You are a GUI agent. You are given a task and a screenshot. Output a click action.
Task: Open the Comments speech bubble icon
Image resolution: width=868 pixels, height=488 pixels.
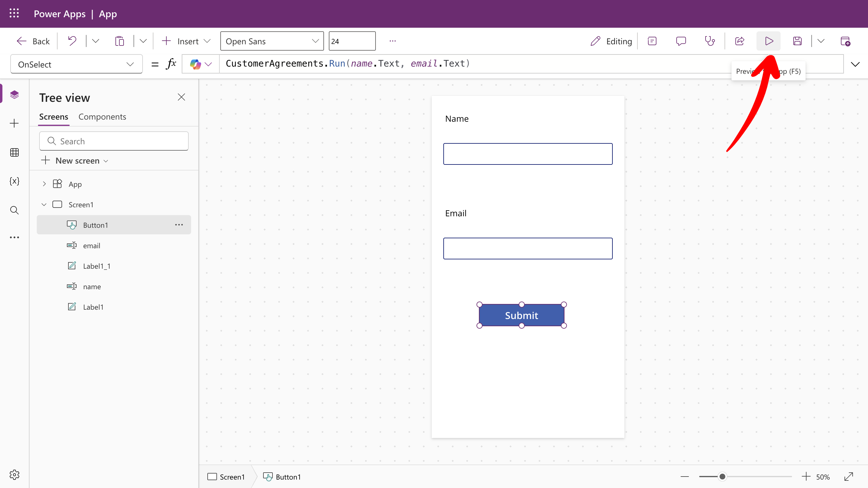click(x=681, y=41)
